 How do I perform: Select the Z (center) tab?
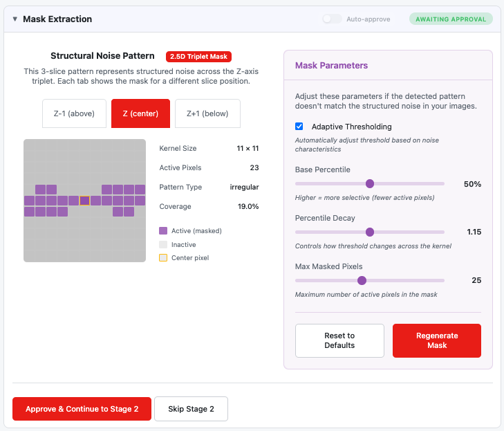140,113
